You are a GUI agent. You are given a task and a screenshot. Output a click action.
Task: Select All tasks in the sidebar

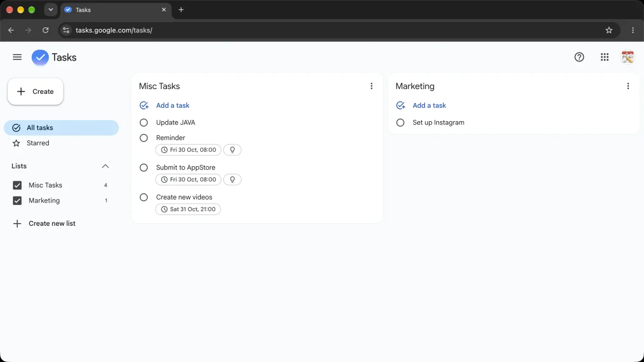(x=61, y=128)
